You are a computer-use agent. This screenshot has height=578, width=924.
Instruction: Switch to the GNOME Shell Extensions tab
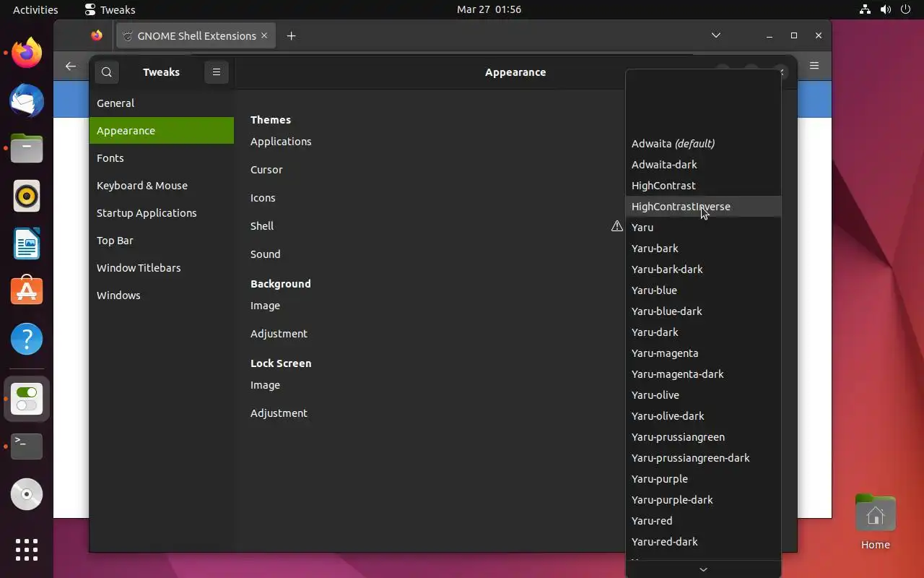tap(196, 36)
